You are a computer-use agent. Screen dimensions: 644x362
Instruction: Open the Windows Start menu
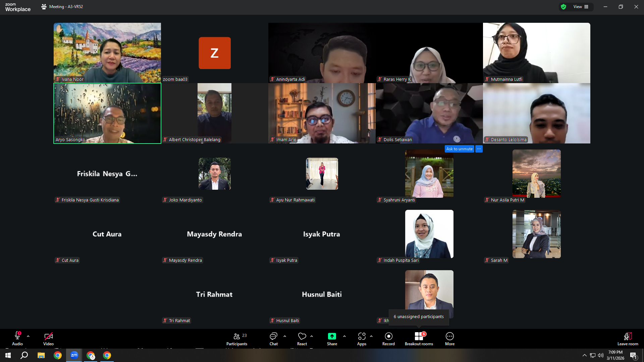tap(8, 355)
